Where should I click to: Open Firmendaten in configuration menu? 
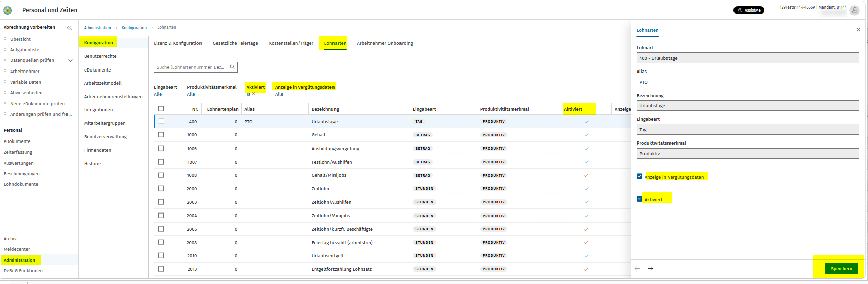98,150
